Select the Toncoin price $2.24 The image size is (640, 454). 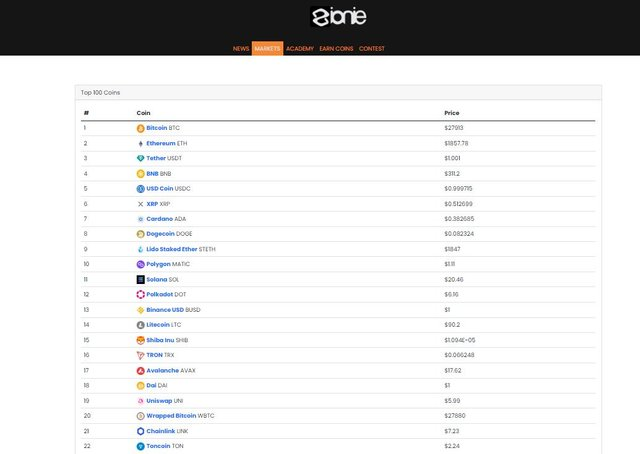click(x=452, y=446)
